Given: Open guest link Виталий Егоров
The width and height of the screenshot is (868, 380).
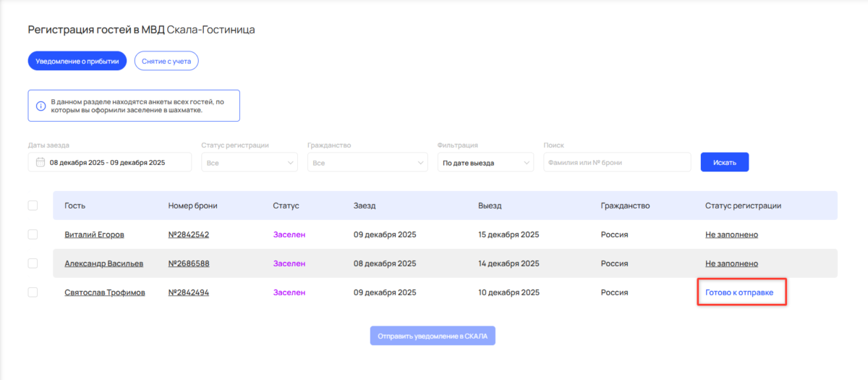Looking at the screenshot, I should pos(94,235).
